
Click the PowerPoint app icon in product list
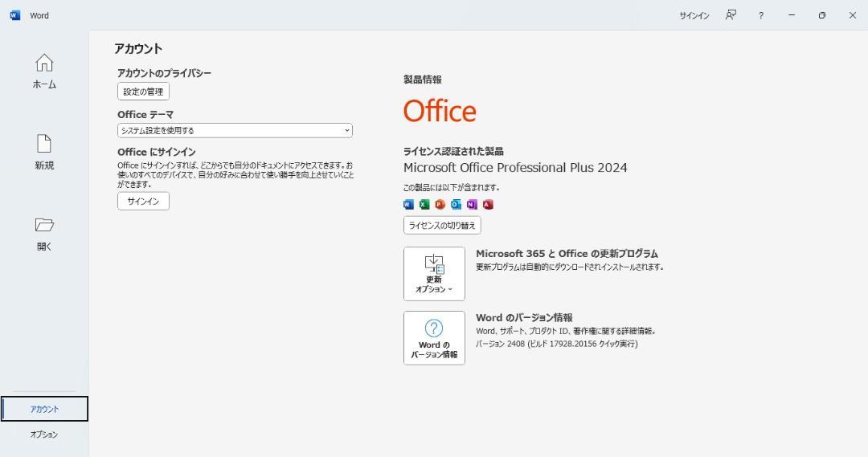click(x=440, y=205)
